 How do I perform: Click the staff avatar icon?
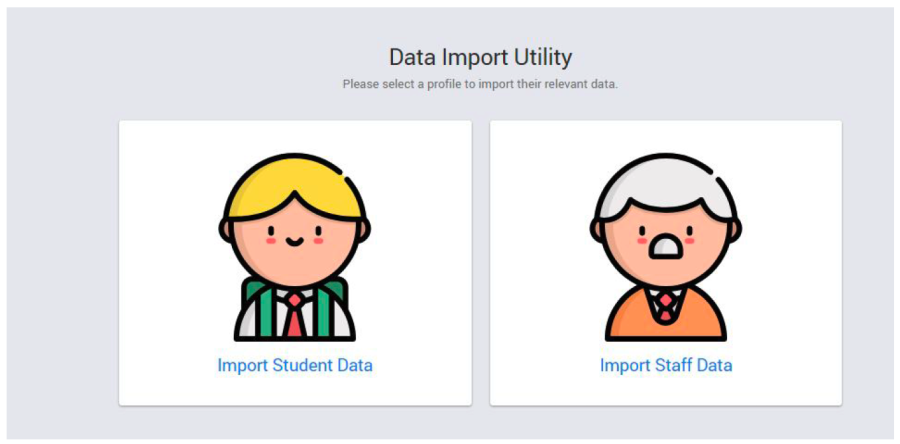(665, 247)
